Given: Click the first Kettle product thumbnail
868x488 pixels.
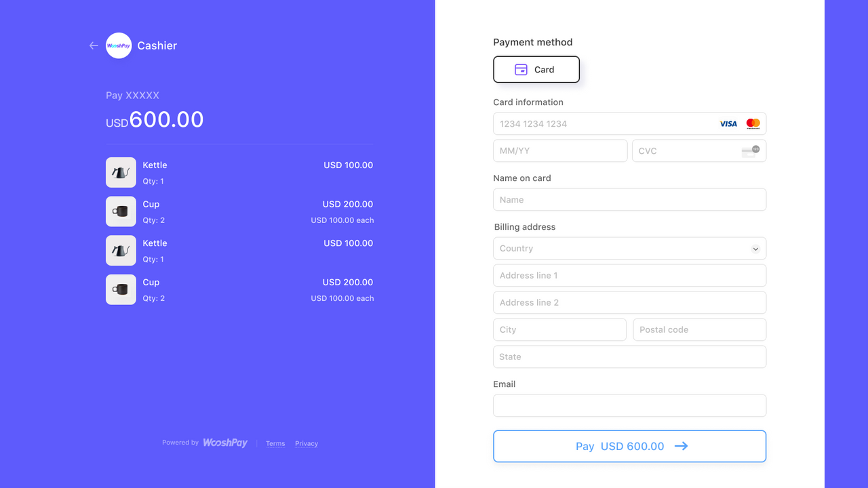Looking at the screenshot, I should [x=121, y=172].
